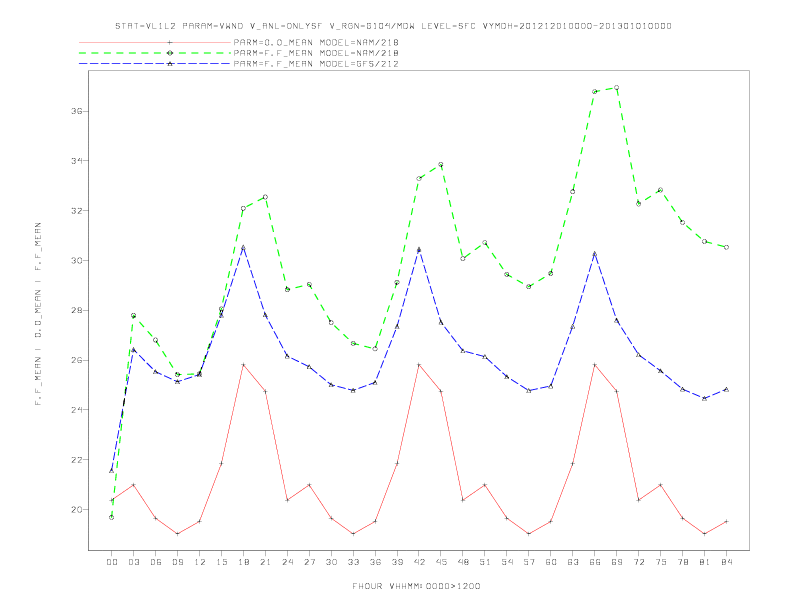Click y-axis tick label 32
The image size is (792, 612).
point(77,211)
